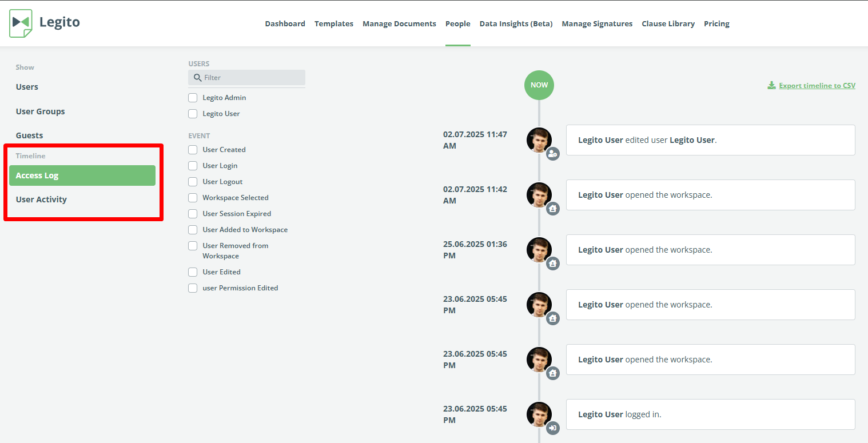868x443 pixels.
Task: Open Manage Signatures tab
Action: coord(597,23)
